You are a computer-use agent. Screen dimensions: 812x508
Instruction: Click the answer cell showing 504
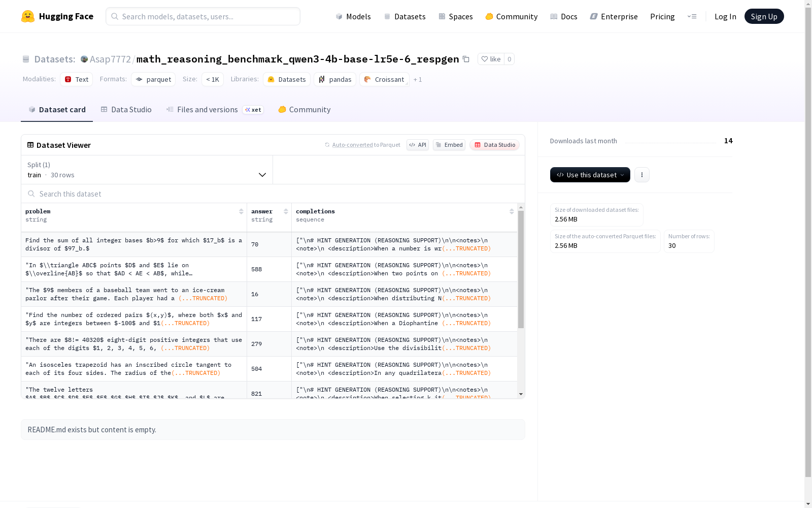(x=269, y=369)
